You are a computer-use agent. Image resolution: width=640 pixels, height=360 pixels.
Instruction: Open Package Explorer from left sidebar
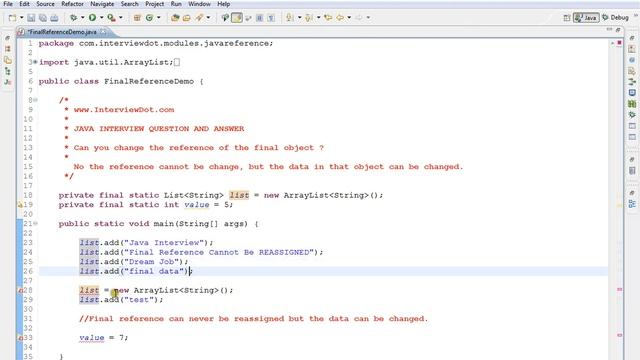[8, 49]
